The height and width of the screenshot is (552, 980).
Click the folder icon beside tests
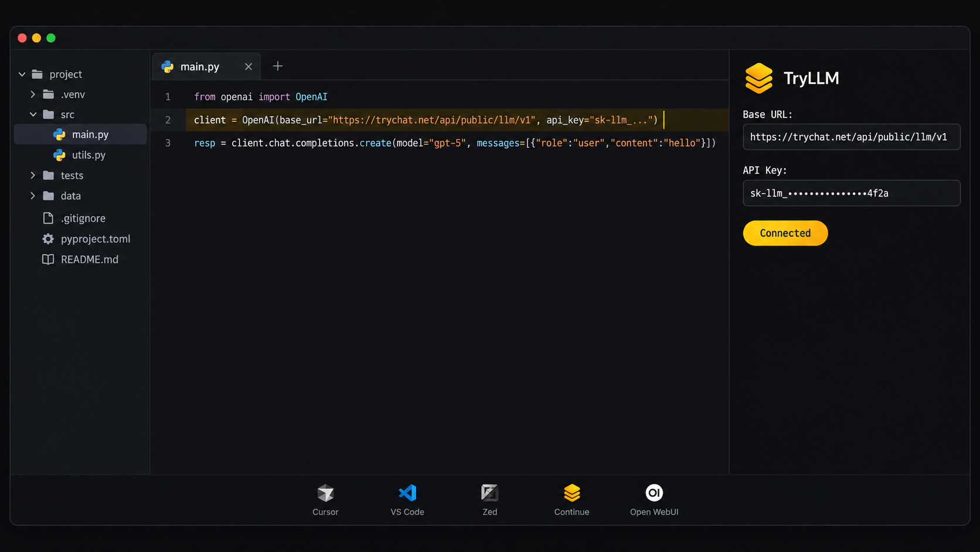tap(49, 175)
